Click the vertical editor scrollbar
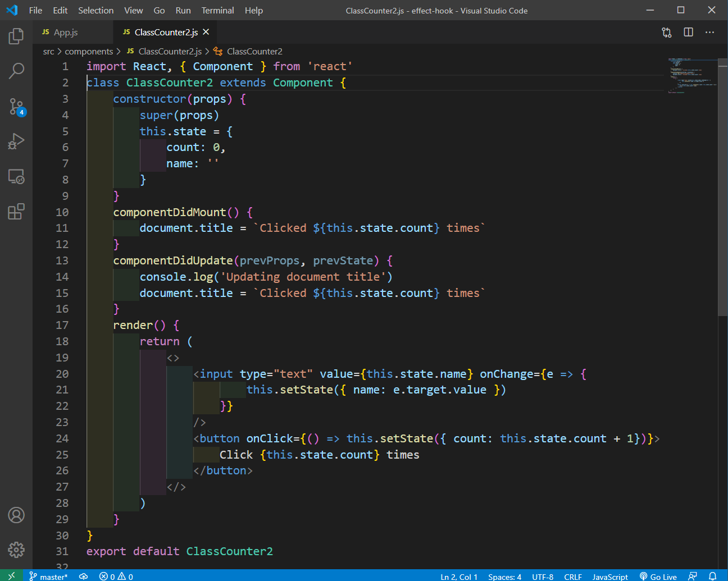728x581 pixels. point(723,186)
